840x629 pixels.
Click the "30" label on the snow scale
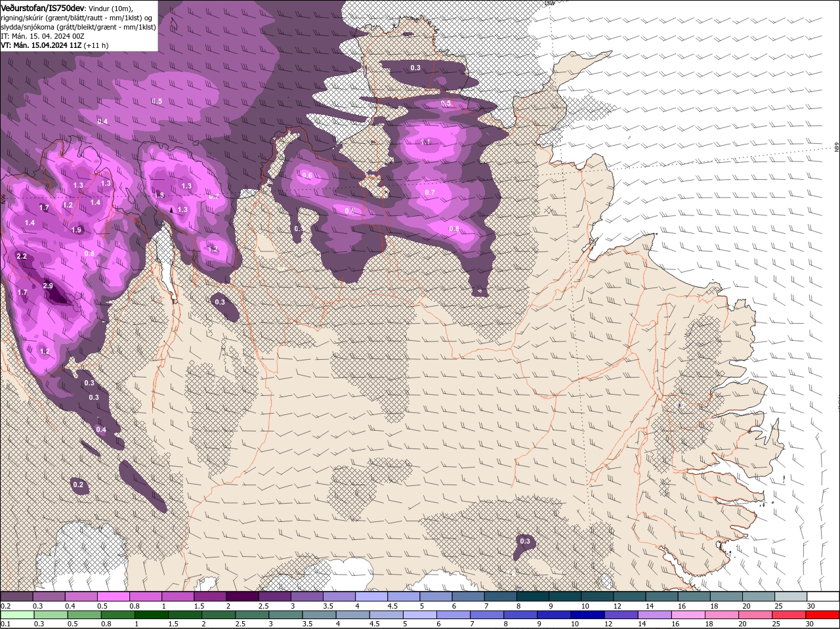point(811,605)
